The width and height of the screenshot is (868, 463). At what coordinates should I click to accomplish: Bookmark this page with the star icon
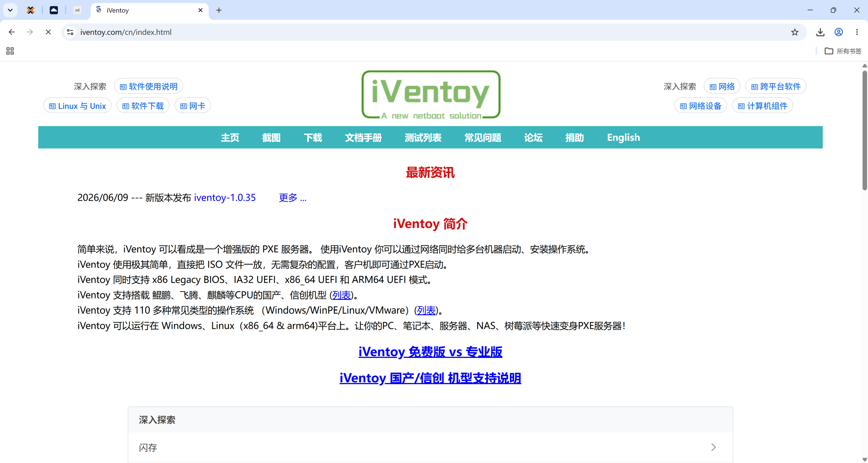point(795,32)
